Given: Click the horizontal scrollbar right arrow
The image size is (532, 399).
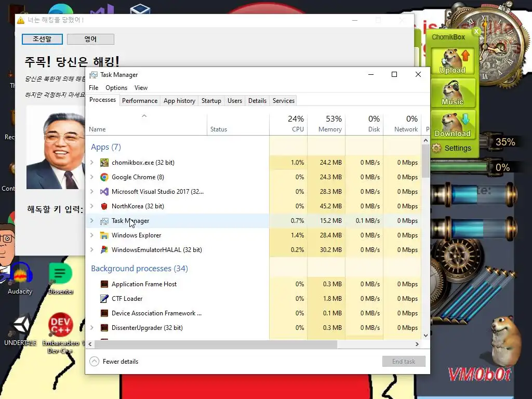Looking at the screenshot, I should (417, 344).
